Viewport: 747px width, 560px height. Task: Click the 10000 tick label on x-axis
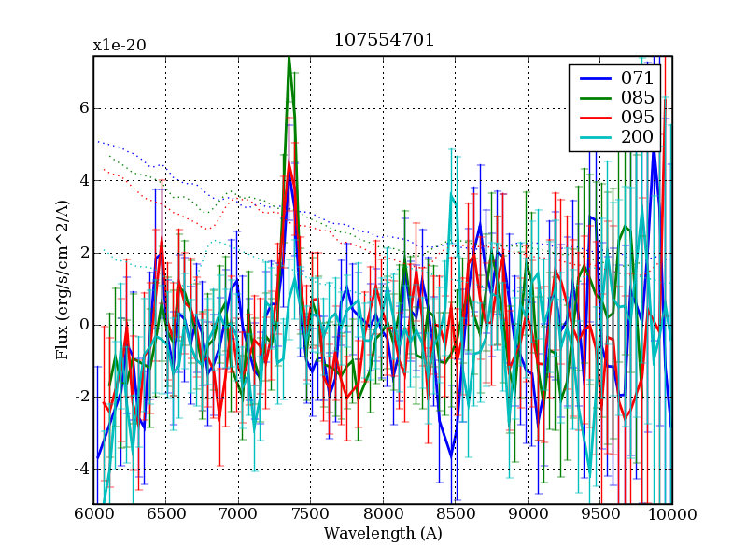(672, 514)
